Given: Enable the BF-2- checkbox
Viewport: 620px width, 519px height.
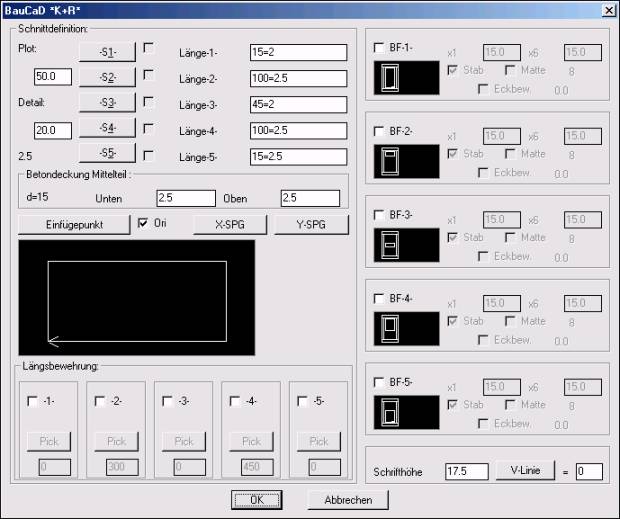Looking at the screenshot, I should [x=379, y=131].
